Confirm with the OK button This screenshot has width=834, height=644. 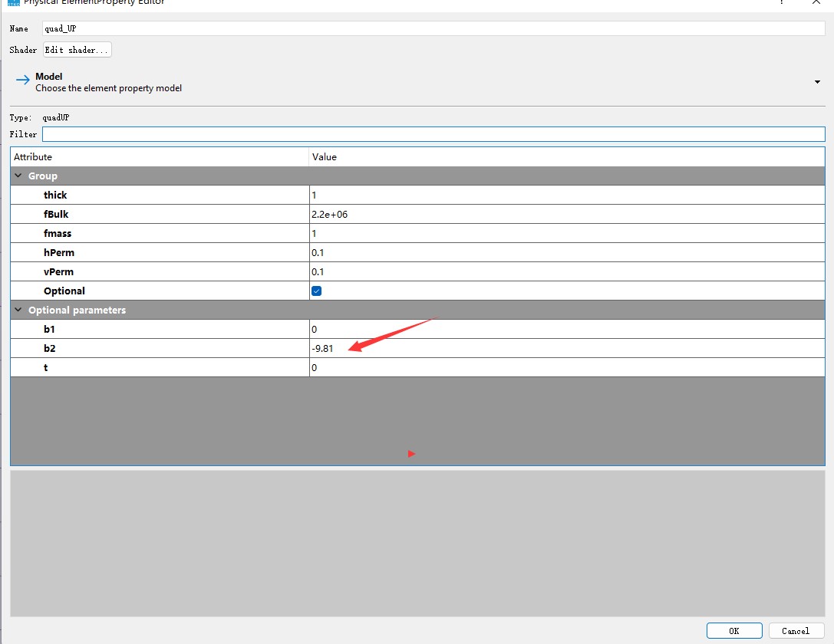pyautogui.click(x=734, y=631)
